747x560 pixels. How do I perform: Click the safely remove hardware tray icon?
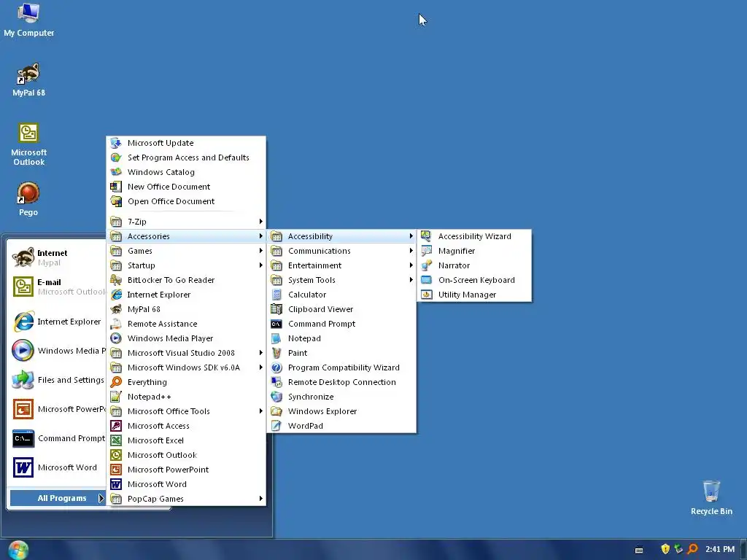point(678,549)
